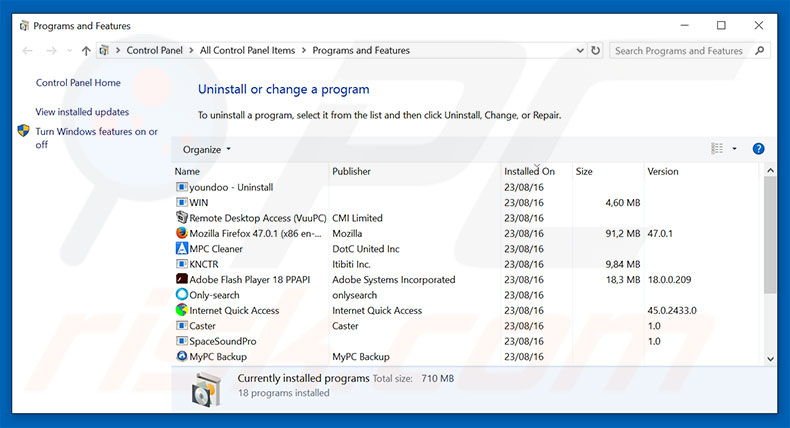Click the 91,2 MB size value
Viewport: 790px width, 428px height.
tap(623, 233)
